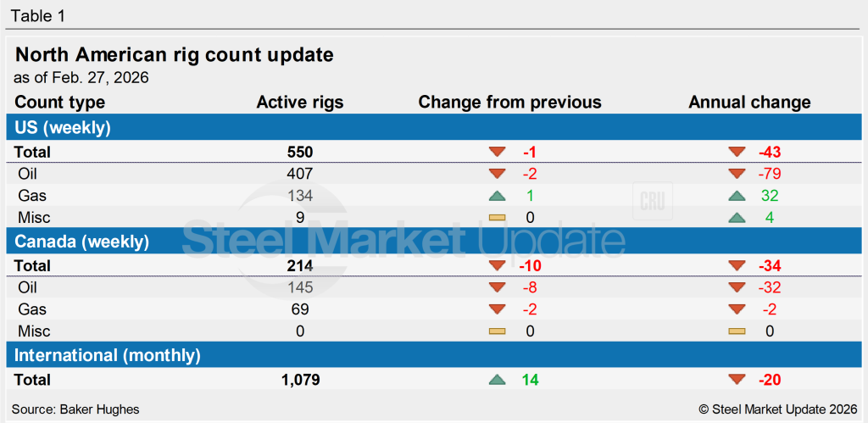The width and height of the screenshot is (868, 423).
Task: Click the US Total active rigs value 550
Action: (x=300, y=153)
